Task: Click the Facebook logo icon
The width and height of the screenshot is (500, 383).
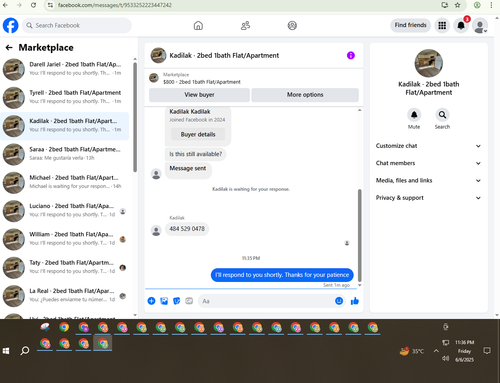Action: [x=11, y=25]
